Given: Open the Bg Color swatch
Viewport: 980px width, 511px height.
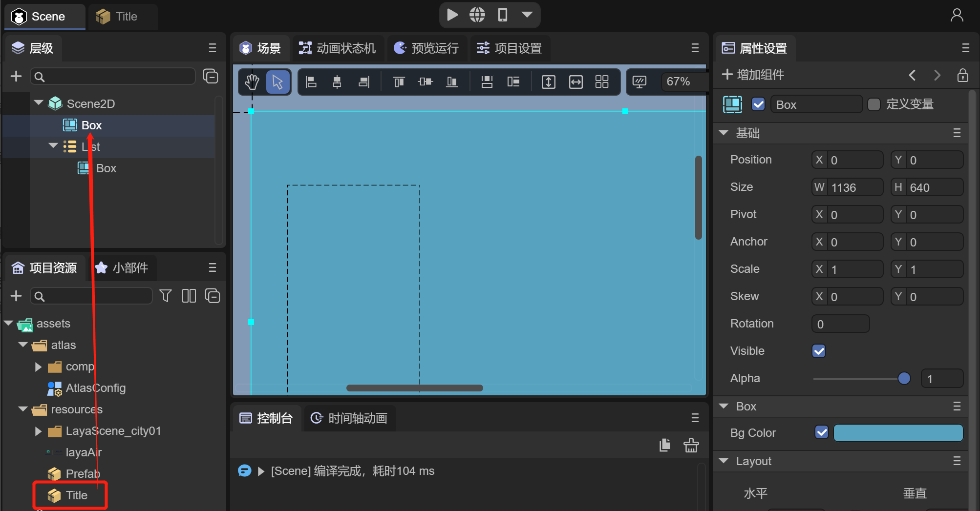Looking at the screenshot, I should [x=898, y=433].
